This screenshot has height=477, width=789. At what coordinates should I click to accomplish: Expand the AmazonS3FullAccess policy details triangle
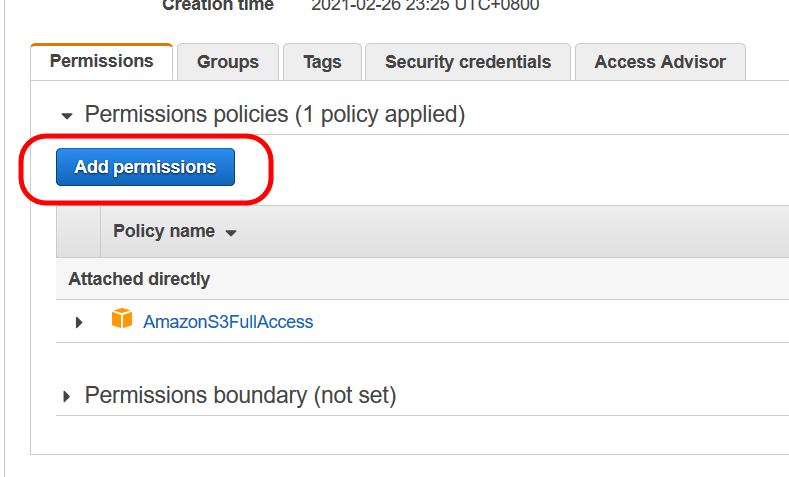coord(80,322)
